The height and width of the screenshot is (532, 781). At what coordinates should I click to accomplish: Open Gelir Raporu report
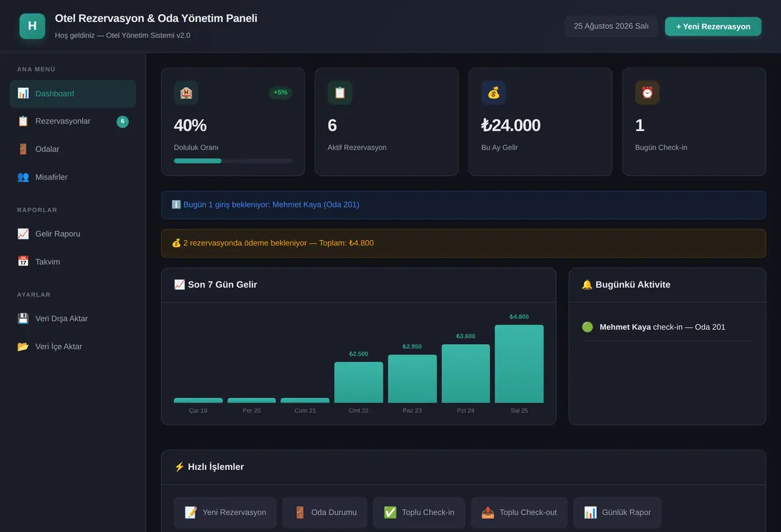pyautogui.click(x=73, y=234)
